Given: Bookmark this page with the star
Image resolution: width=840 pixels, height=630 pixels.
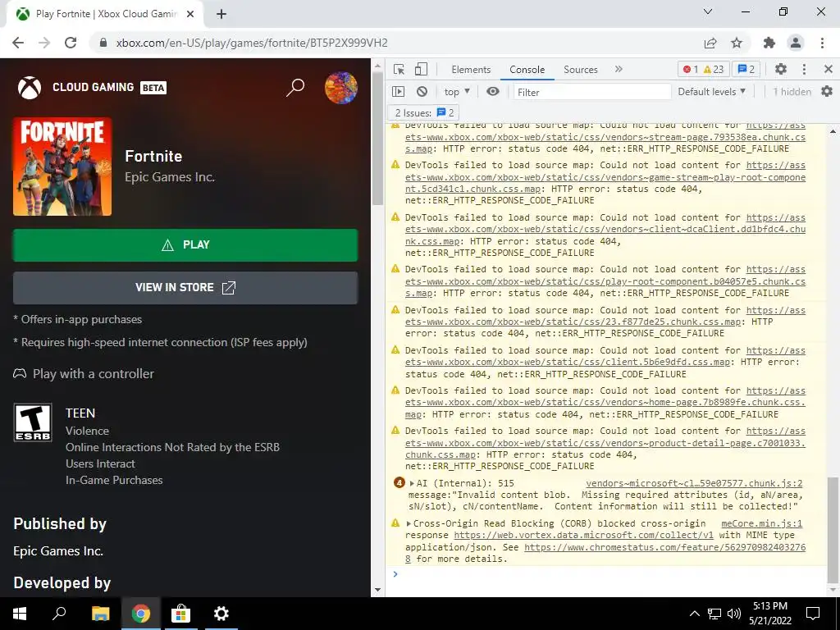Looking at the screenshot, I should tap(737, 43).
